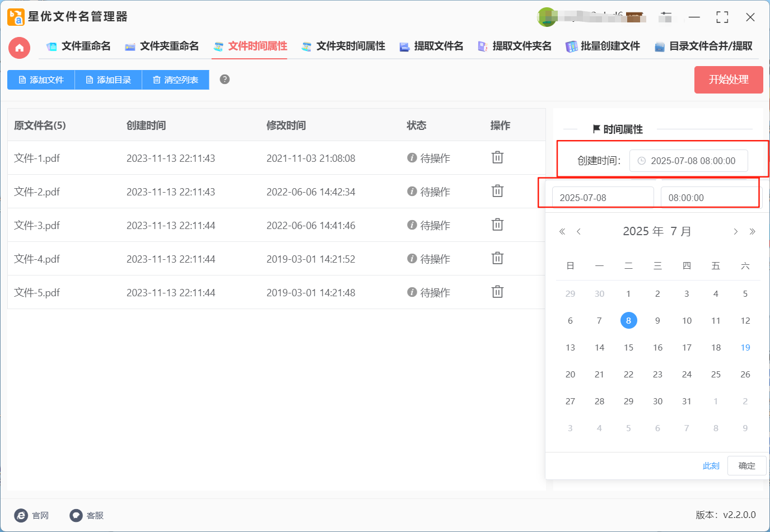
Task: Click the 7 月 month label
Action: (680, 231)
